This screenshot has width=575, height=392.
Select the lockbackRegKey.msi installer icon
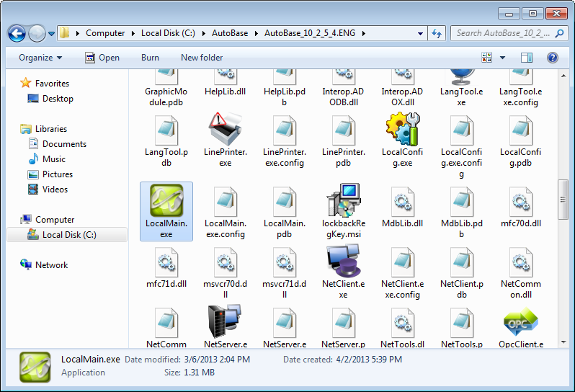343,201
